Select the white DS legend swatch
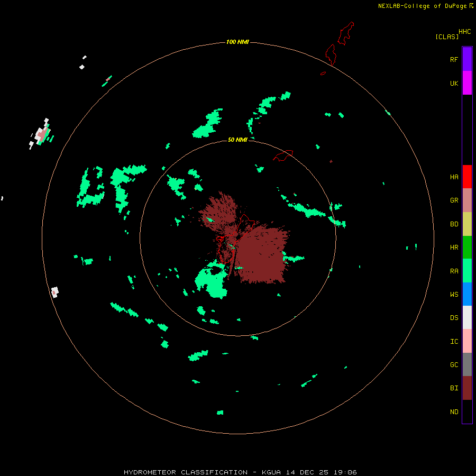The height and width of the screenshot is (476, 476). pyautogui.click(x=467, y=317)
